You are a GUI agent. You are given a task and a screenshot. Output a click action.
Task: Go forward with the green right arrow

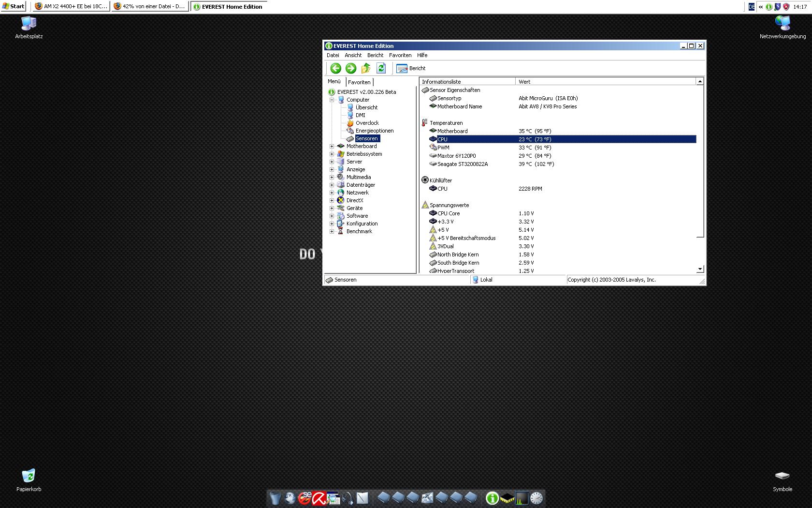click(351, 68)
